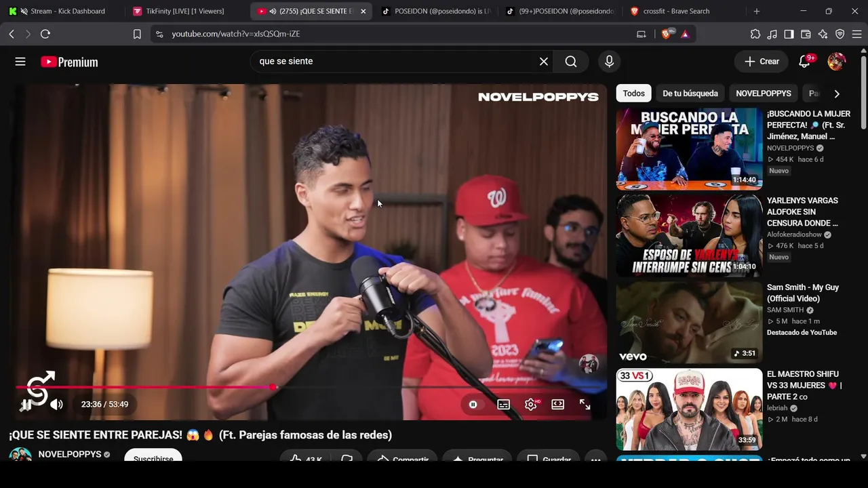Image resolution: width=868 pixels, height=488 pixels.
Task: Open the account avatar menu
Action: [837, 62]
